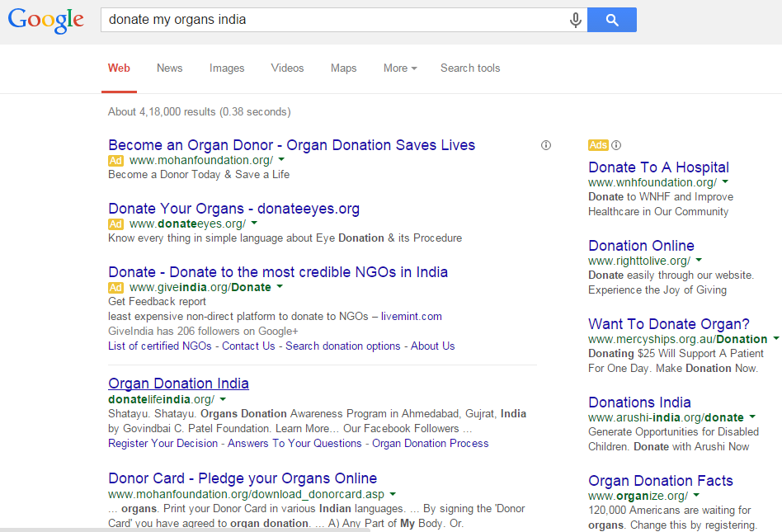This screenshot has width=782, height=532.
Task: Open 'Search donation options' sitelink
Action: pos(343,346)
